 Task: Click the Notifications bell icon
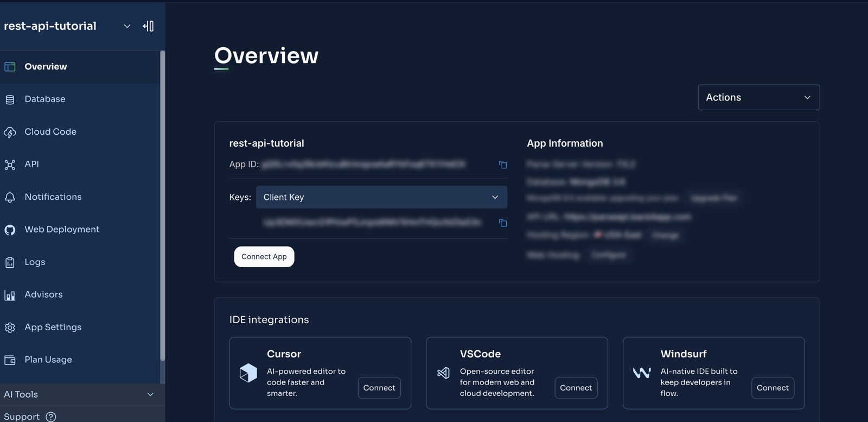pos(10,197)
